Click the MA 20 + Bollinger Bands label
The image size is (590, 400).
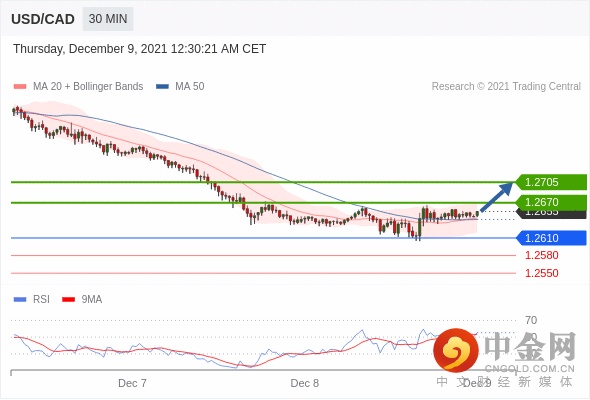pyautogui.click(x=88, y=87)
